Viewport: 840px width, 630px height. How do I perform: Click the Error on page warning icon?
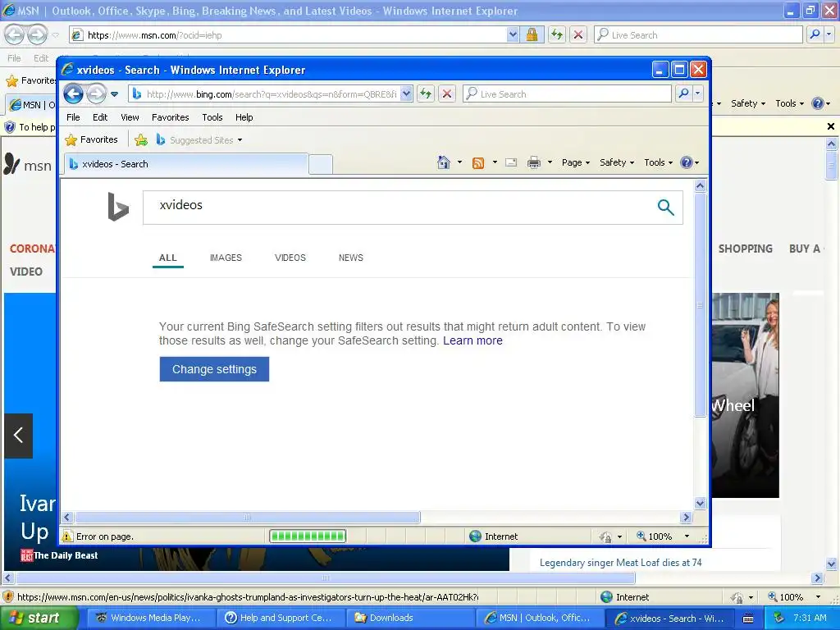(67, 536)
